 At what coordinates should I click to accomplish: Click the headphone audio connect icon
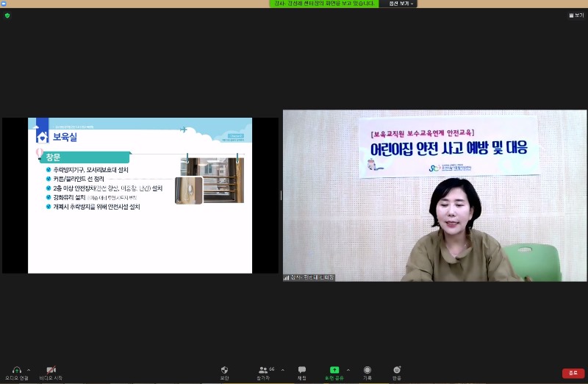pos(16,370)
